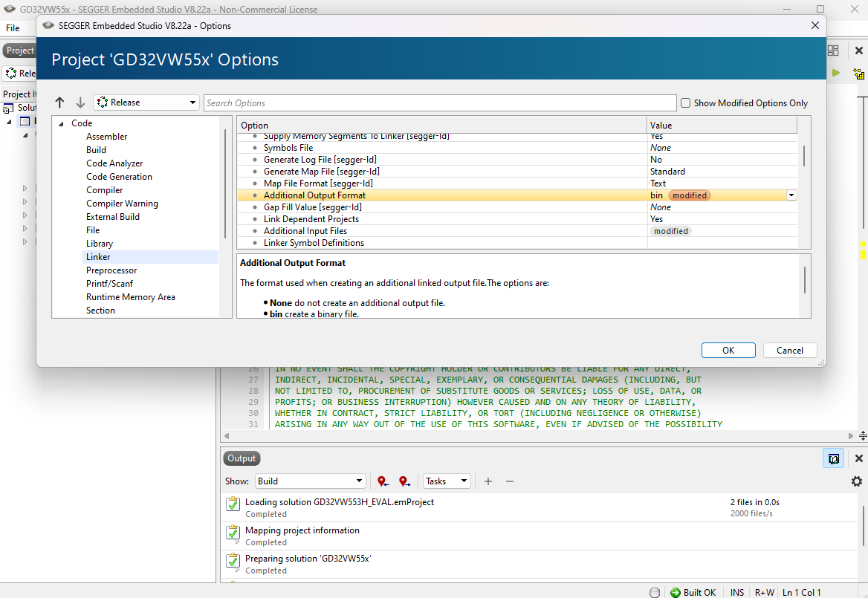This screenshot has width=868, height=598.
Task: Click the first red marker icon in Output toolbar
Action: [x=383, y=481]
